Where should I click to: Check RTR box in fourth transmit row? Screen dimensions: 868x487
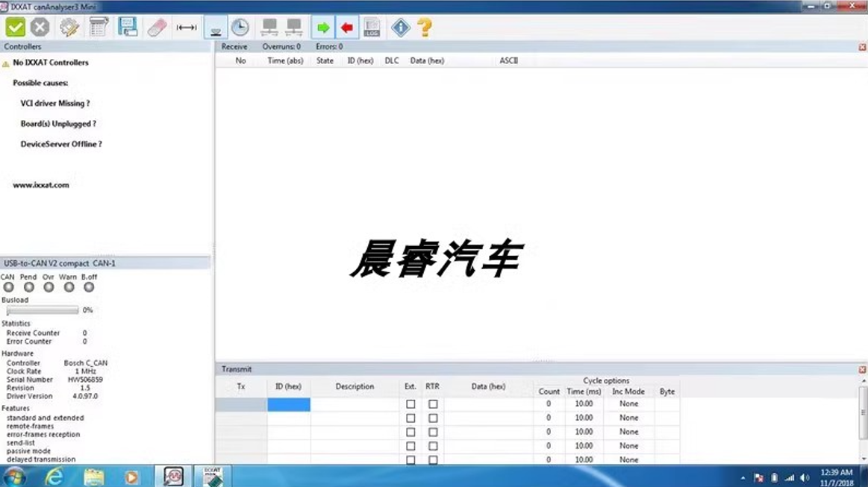coord(433,445)
